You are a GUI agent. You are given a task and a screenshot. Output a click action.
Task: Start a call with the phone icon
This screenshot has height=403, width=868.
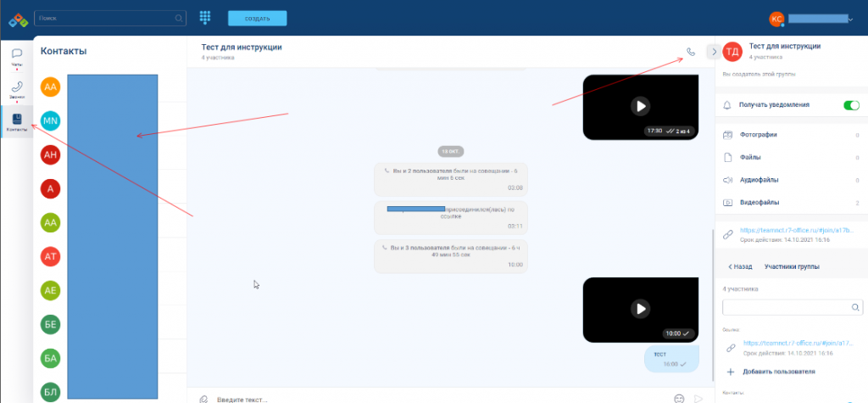click(x=691, y=52)
